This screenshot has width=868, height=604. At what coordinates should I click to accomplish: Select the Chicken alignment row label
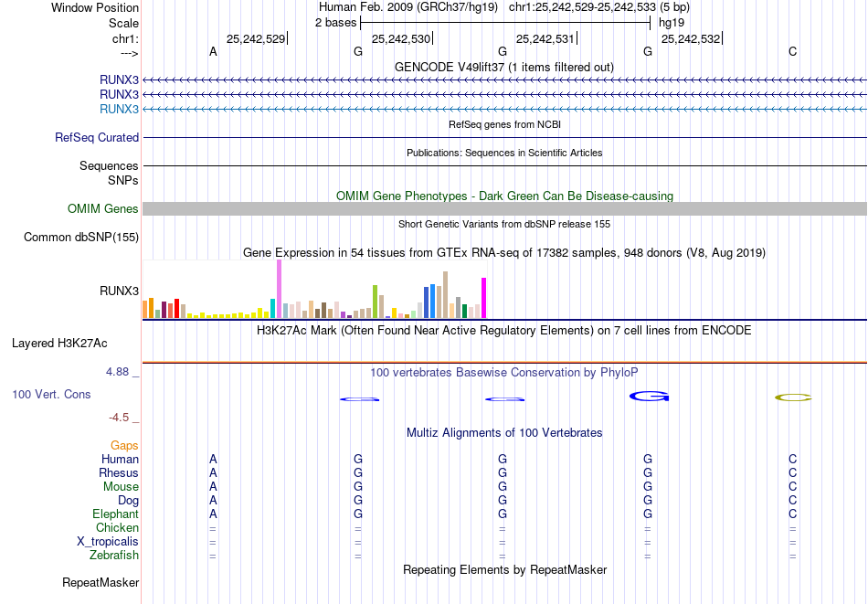(117, 527)
